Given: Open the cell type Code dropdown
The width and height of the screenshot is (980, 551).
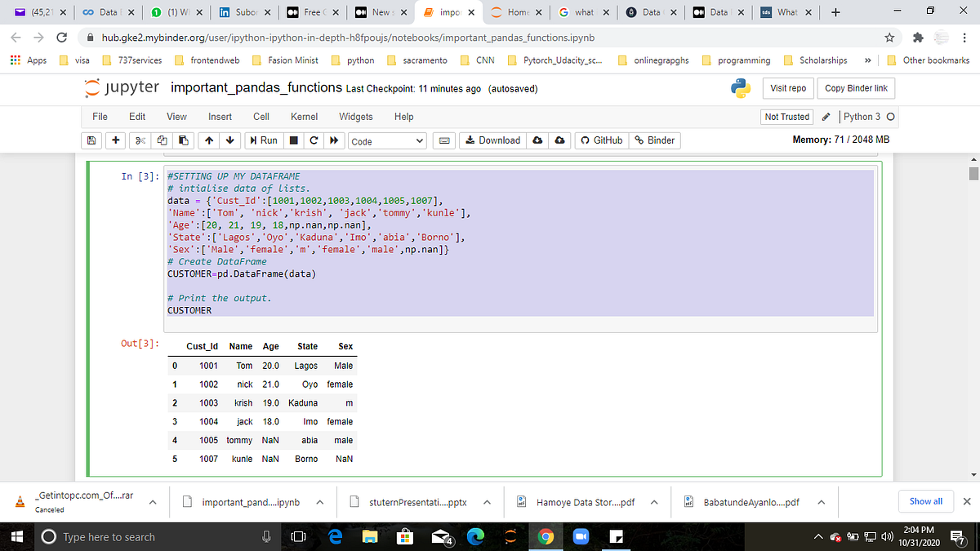Looking at the screenshot, I should tap(387, 140).
